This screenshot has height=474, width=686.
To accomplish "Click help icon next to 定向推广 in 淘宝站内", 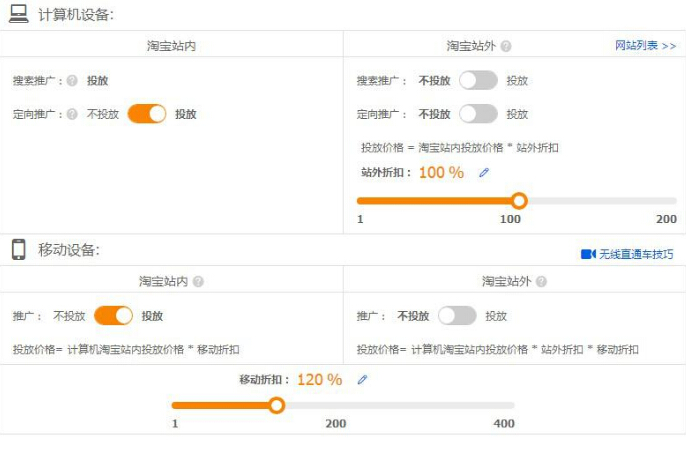I will (72, 114).
